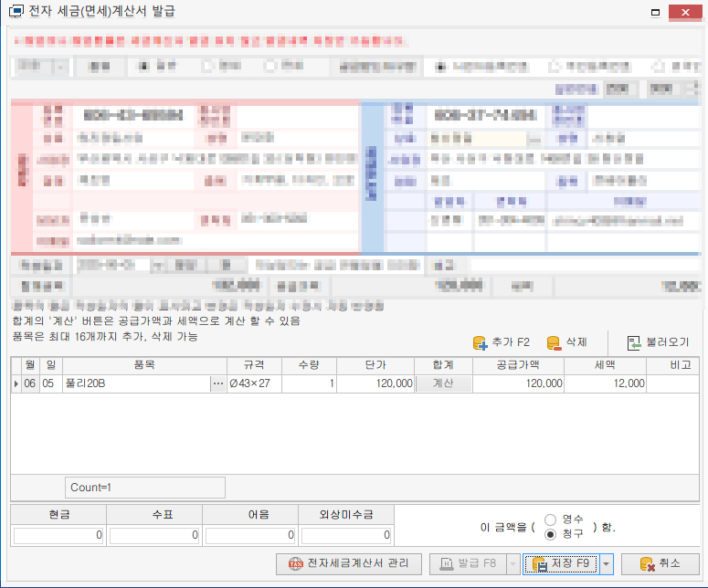Save the invoice with 저장 F9
Image resolution: width=708 pixels, height=588 pixels.
tap(560, 564)
